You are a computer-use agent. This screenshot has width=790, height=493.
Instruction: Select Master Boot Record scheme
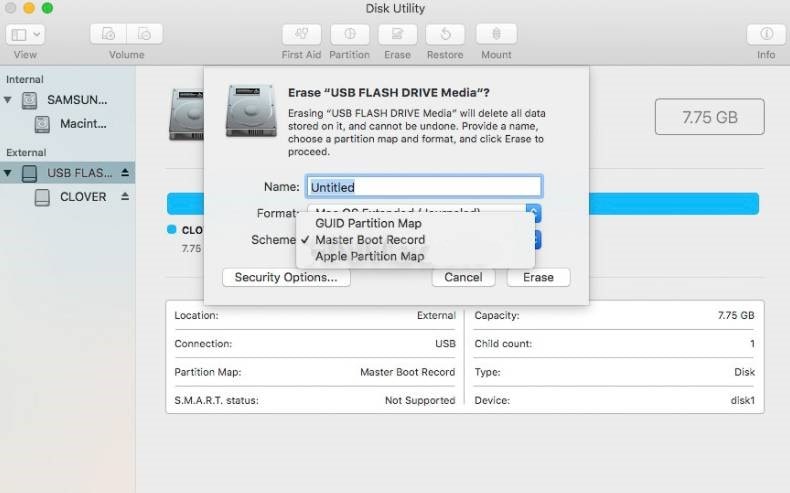(x=369, y=240)
